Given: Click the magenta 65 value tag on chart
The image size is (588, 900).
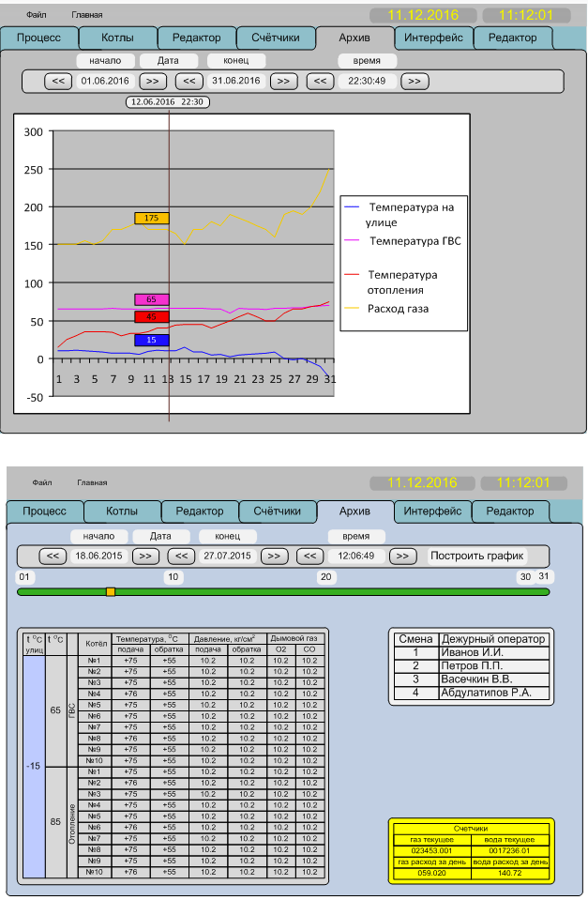Looking at the screenshot, I should click(151, 299).
